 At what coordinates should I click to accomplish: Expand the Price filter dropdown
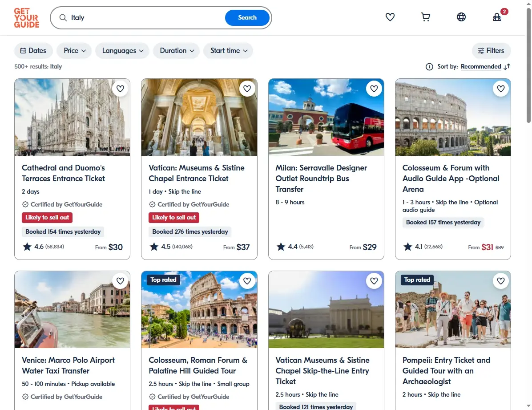pyautogui.click(x=74, y=51)
